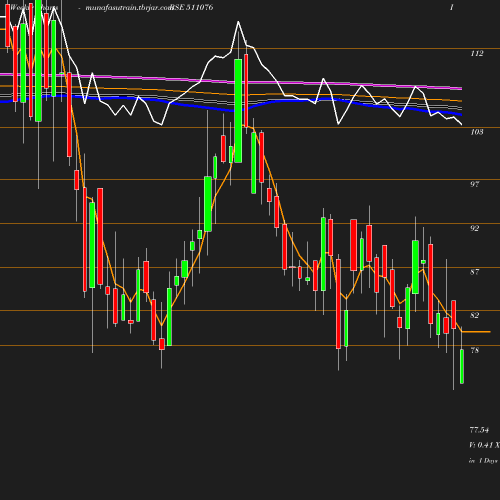The width and height of the screenshot is (500, 500).
Task: Select the 'in 1 Days' text
Action: coord(483,461)
